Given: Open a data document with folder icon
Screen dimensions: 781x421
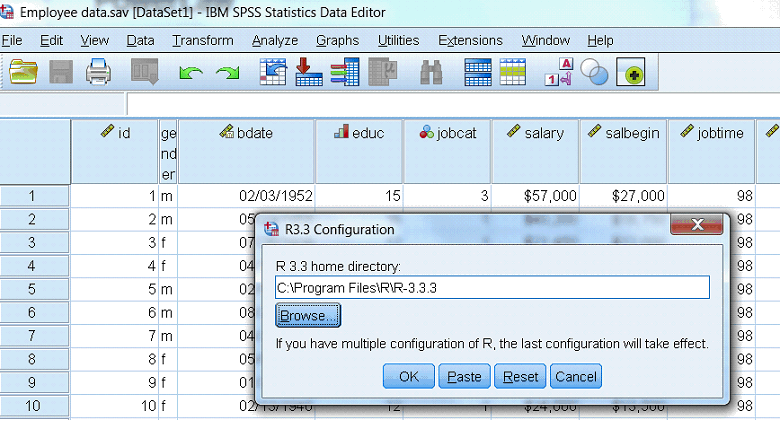Looking at the screenshot, I should point(23,72).
